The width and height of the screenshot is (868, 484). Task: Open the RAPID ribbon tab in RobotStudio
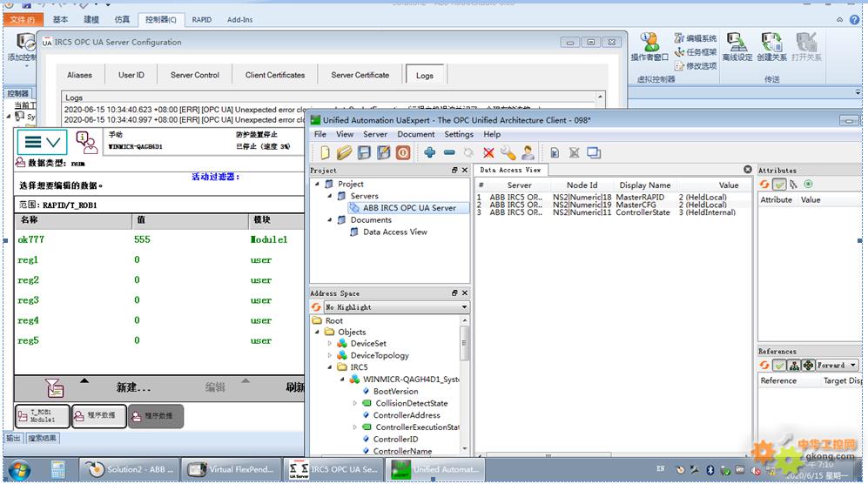[201, 19]
